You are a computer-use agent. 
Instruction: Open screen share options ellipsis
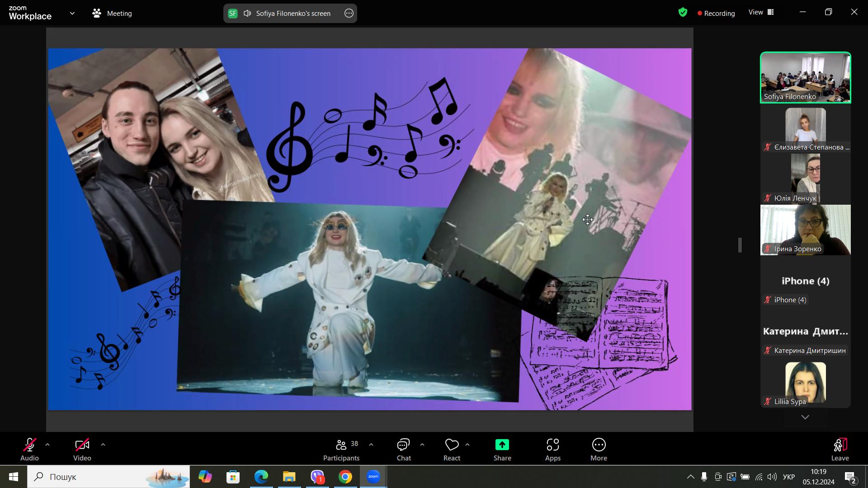pos(349,13)
